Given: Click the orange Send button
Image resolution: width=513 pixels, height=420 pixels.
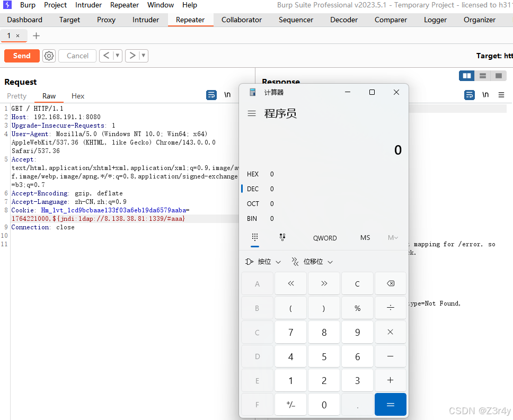Looking at the screenshot, I should pyautogui.click(x=22, y=56).
